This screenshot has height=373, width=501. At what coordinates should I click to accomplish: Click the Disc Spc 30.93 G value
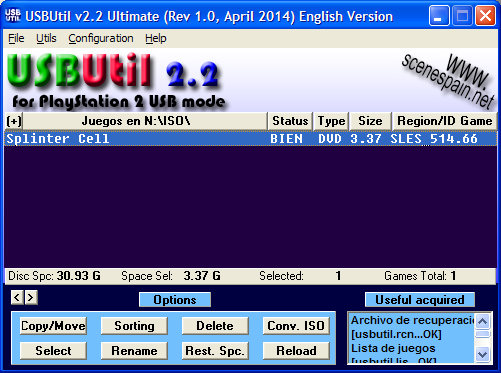pyautogui.click(x=78, y=276)
